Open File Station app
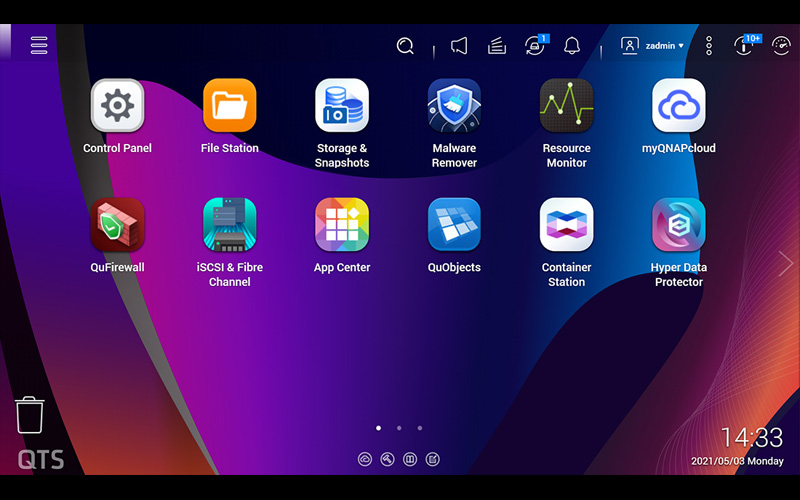 [230, 105]
